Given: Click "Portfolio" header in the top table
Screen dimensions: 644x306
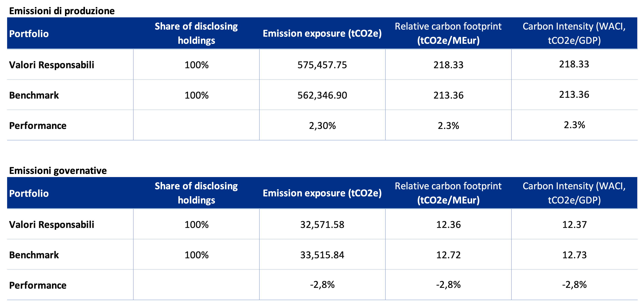Looking at the screenshot, I should click(x=29, y=34).
